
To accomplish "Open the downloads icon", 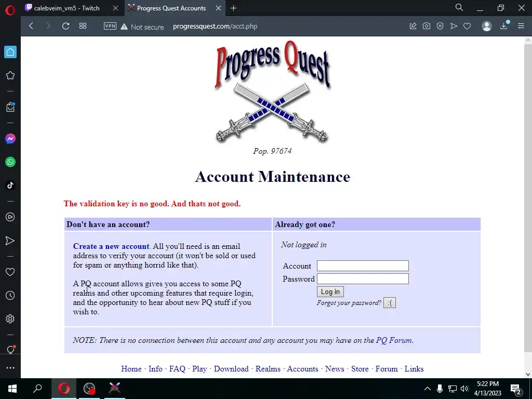I will (x=504, y=25).
